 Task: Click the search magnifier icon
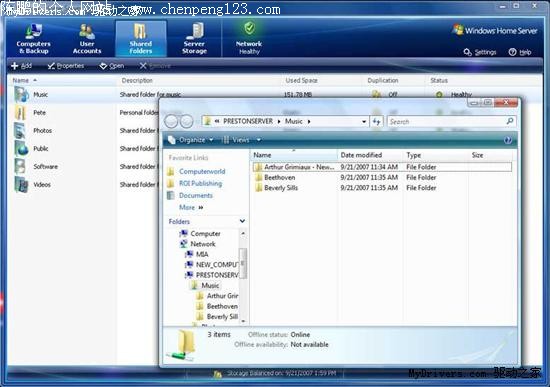510,121
